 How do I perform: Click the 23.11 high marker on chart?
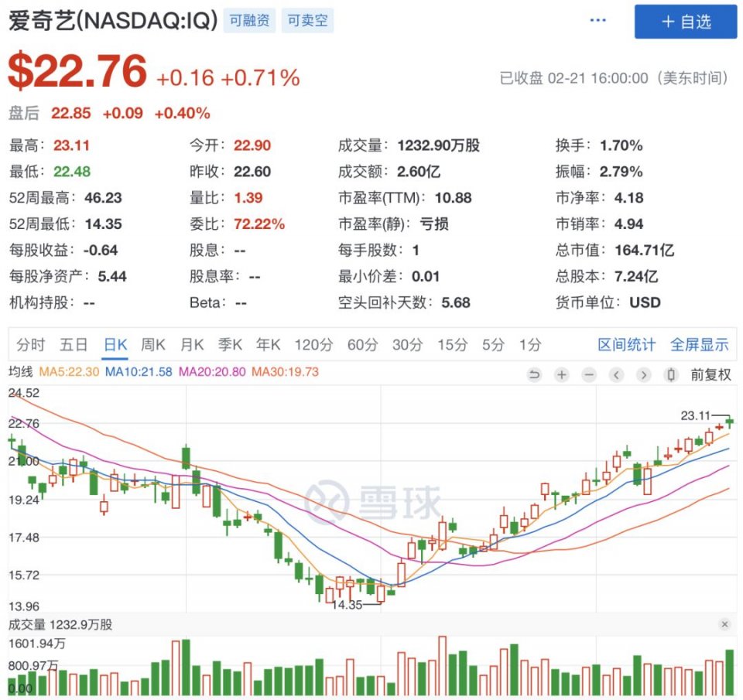coord(696,416)
